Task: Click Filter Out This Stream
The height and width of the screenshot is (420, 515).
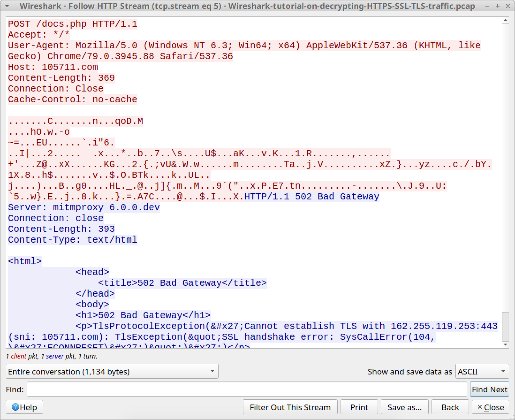Action: (290, 407)
